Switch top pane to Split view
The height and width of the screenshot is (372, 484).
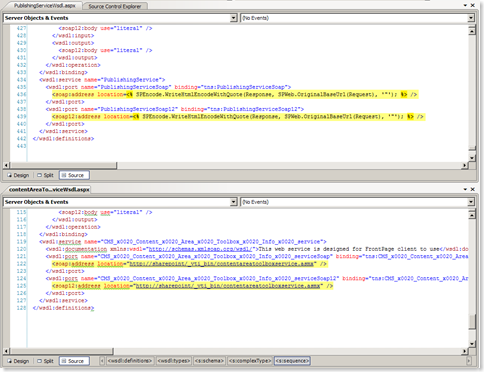point(45,175)
